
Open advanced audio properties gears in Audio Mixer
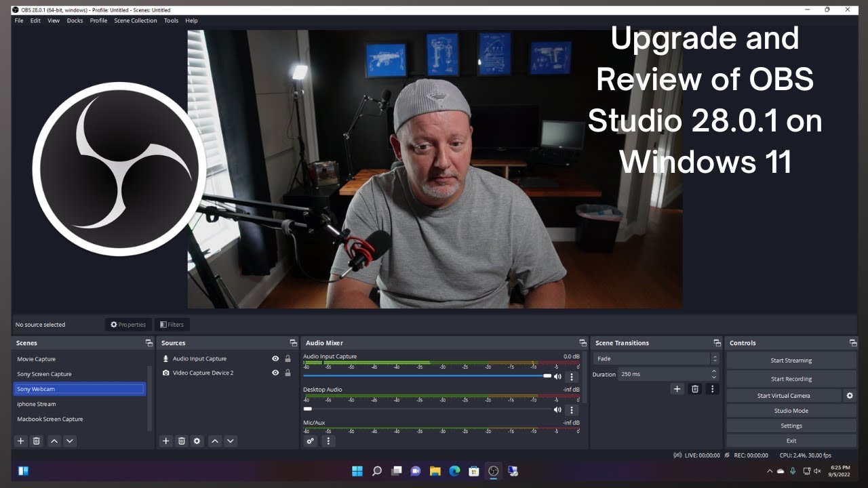pos(311,441)
